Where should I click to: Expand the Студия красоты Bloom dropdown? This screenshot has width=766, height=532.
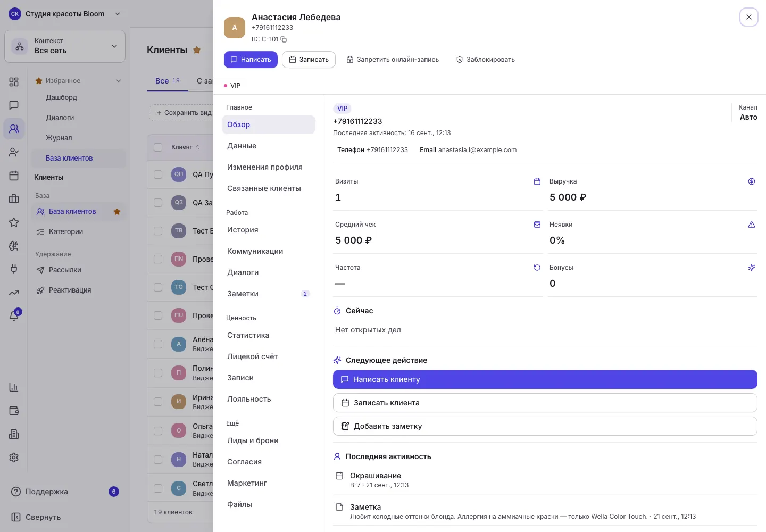[x=65, y=14]
